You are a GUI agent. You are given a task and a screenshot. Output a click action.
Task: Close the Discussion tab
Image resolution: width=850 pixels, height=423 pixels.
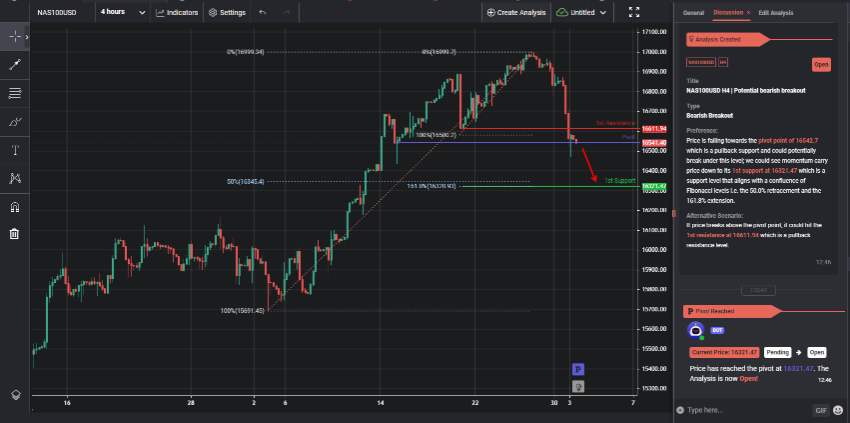pos(749,12)
